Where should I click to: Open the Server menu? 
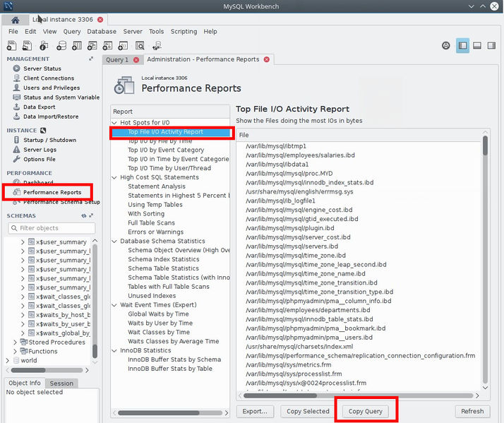coord(133,32)
